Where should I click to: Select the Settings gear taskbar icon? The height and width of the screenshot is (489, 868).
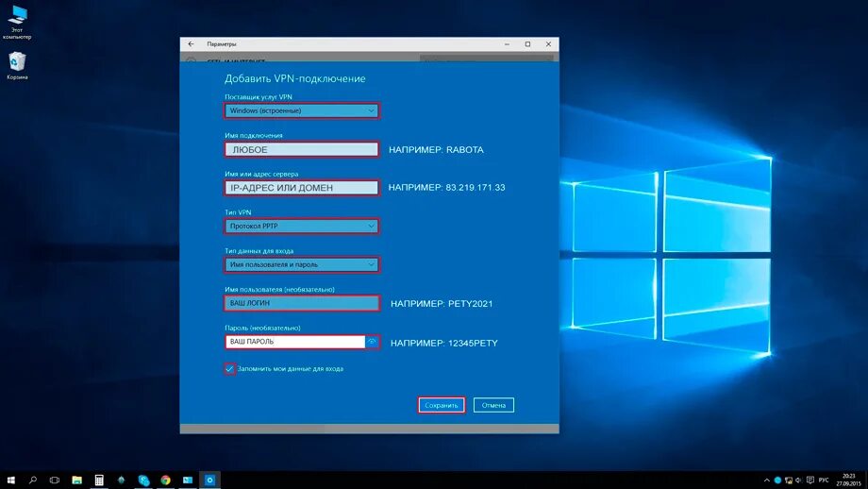(209, 481)
